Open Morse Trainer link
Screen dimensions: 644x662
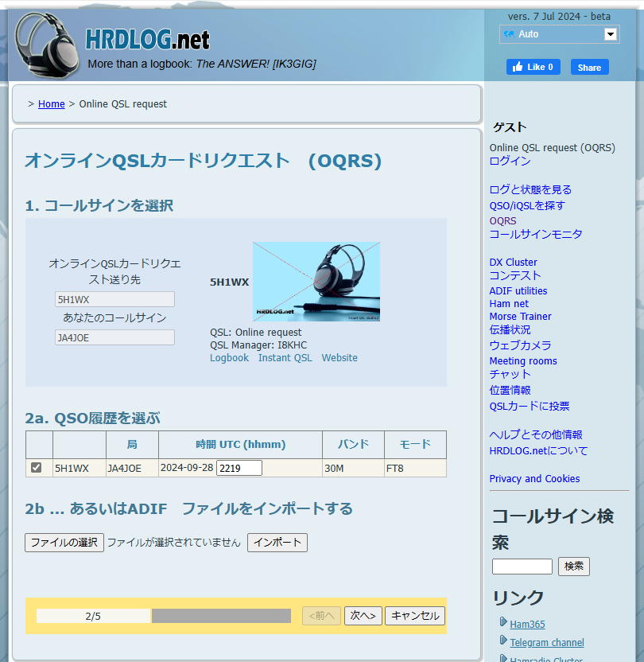(521, 316)
